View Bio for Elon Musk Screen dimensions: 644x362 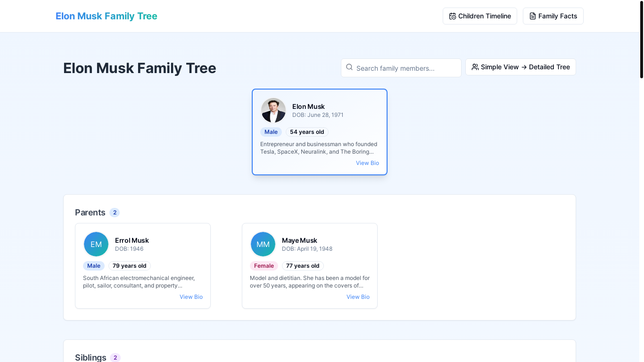(367, 163)
